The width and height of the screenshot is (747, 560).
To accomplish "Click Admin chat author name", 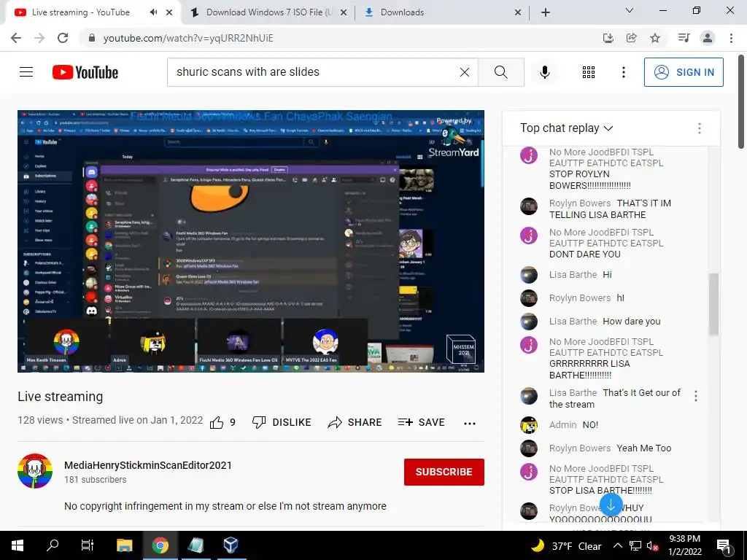I will [x=562, y=425].
